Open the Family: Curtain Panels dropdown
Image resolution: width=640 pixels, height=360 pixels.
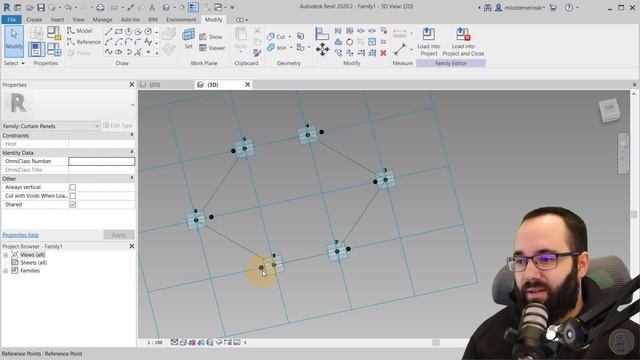click(x=51, y=126)
